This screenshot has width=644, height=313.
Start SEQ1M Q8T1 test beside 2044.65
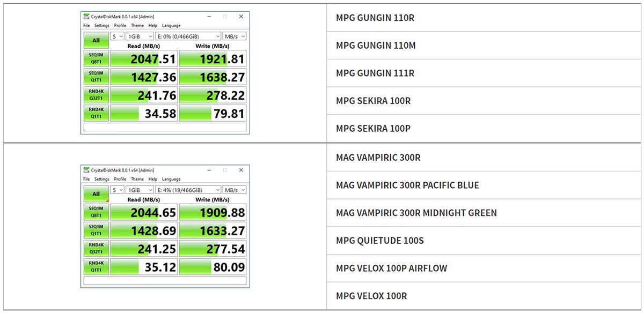96,213
